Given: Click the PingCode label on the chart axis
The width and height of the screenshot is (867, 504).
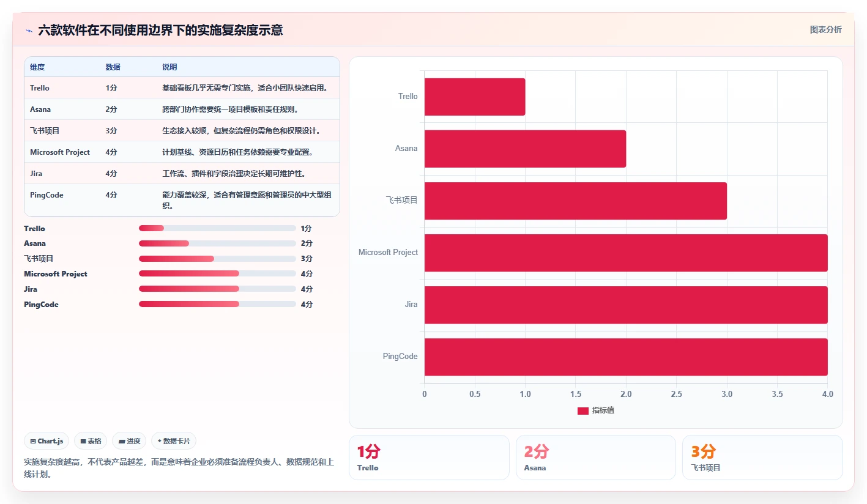Looking at the screenshot, I should coord(400,357).
